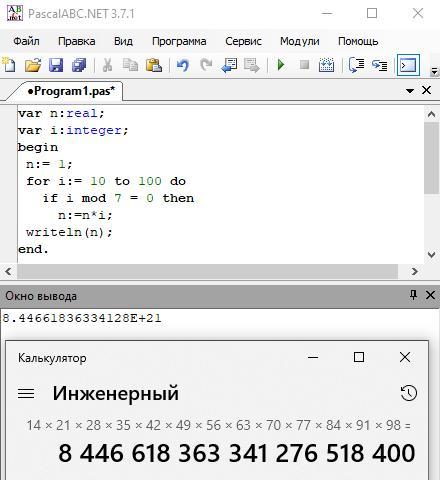The width and height of the screenshot is (440, 480).
Task: Open the tab list dropdown arrow
Action: click(410, 90)
